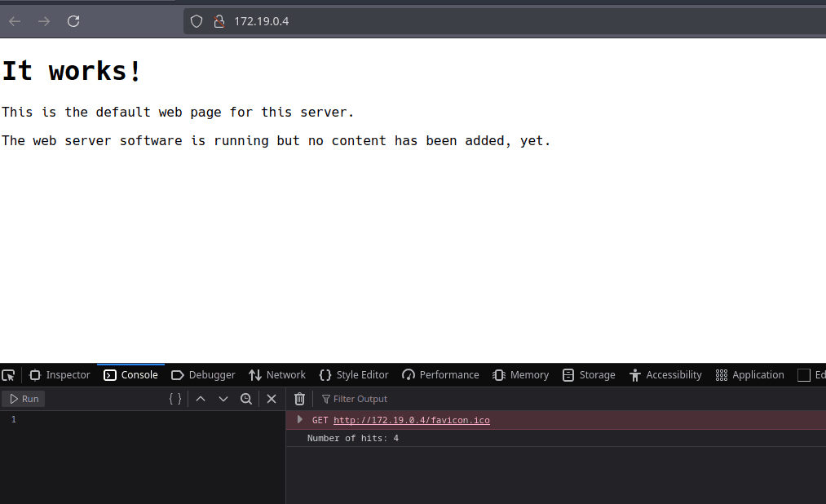Image resolution: width=826 pixels, height=504 pixels.
Task: Open the Style Editor tab
Action: (x=354, y=375)
